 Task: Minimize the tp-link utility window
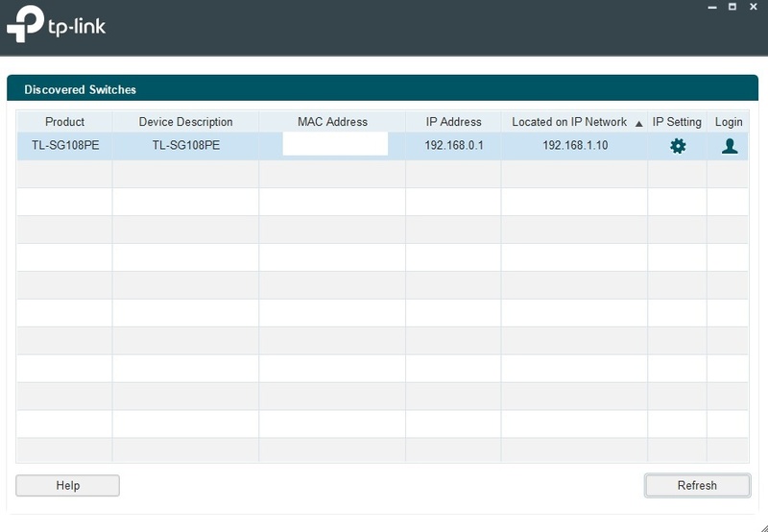[x=712, y=8]
